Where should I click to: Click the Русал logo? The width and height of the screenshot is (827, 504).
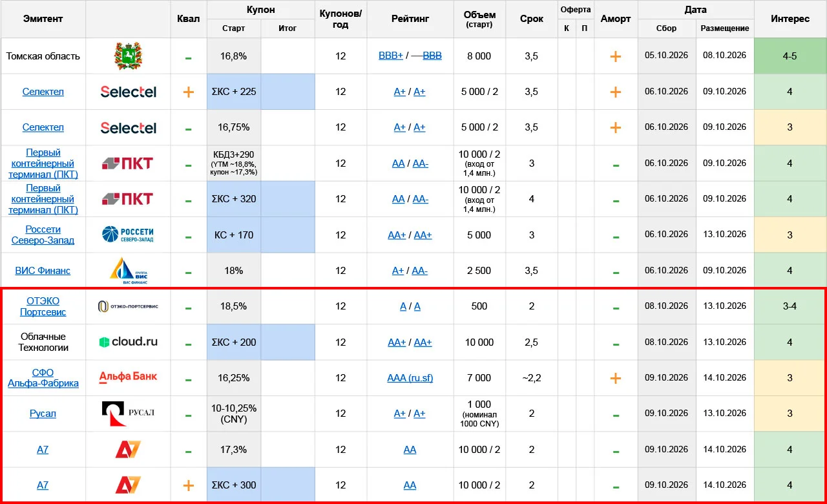tap(128, 414)
